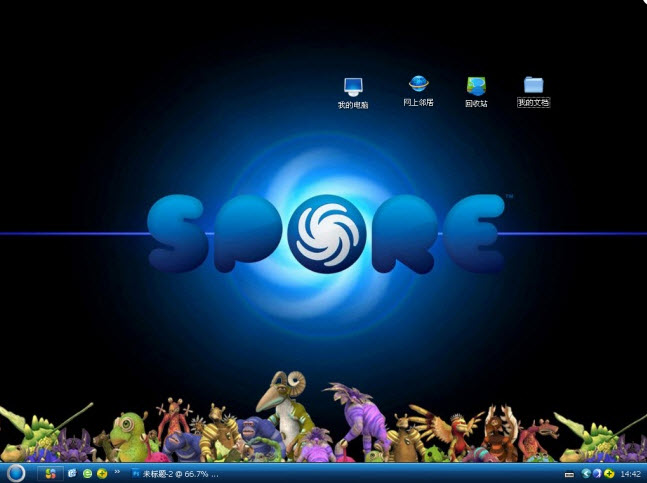
Task: Click the round Start orb button
Action: click(x=15, y=473)
